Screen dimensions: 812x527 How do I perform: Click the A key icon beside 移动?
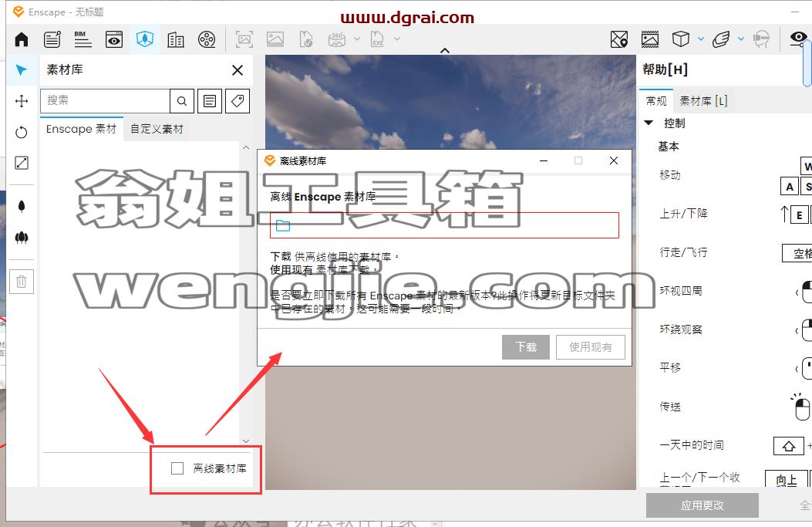coord(789,187)
